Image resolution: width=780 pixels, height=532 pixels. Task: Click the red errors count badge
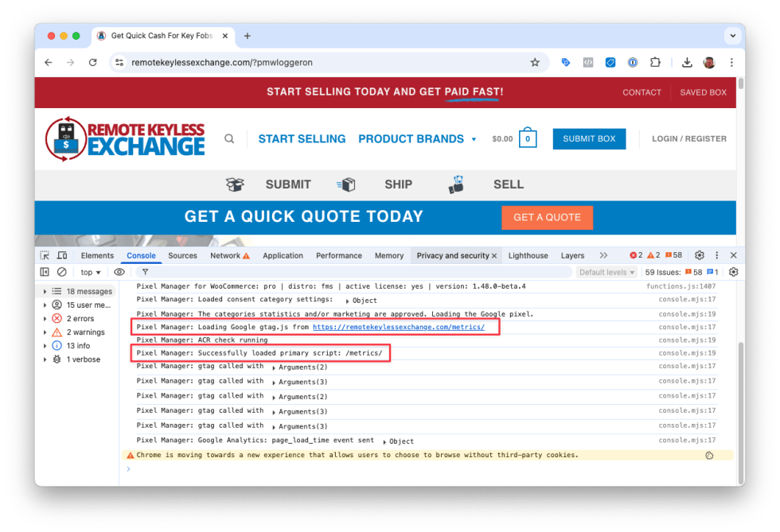[636, 255]
